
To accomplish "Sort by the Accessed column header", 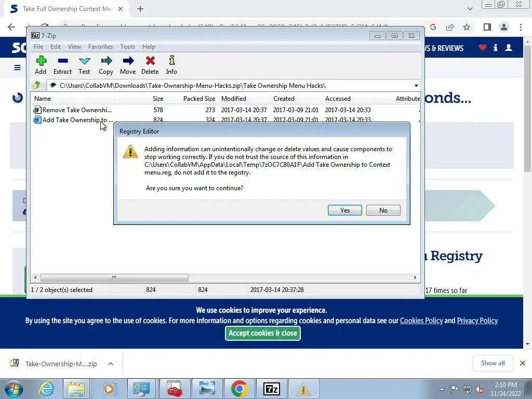I will coord(348,98).
